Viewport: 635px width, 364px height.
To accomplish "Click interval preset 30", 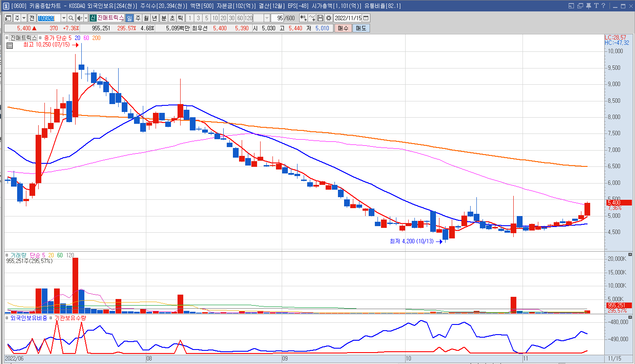I will (x=232, y=18).
